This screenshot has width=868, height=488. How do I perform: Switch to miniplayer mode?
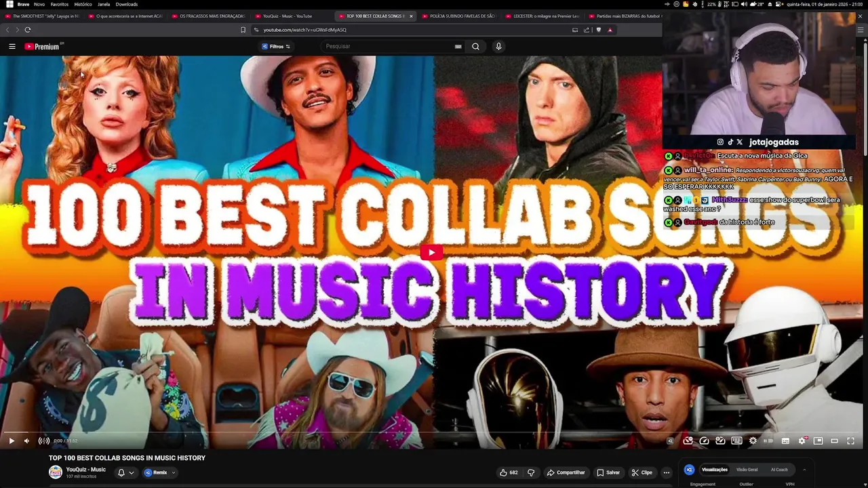(818, 441)
